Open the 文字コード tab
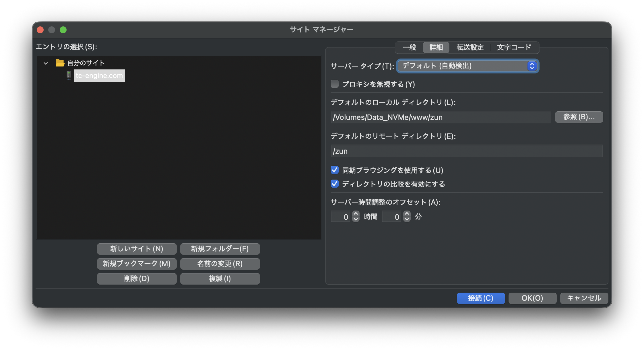The height and width of the screenshot is (350, 644). point(514,47)
